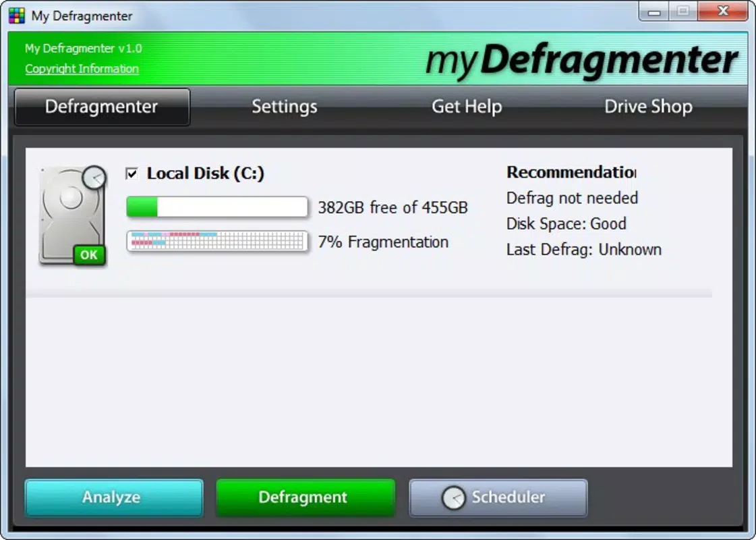Click the Disk Space: Good text
756x540 pixels.
pyautogui.click(x=566, y=224)
